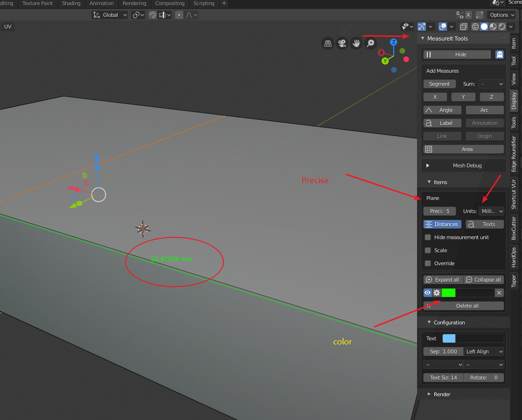Click the zoom magnifier icon in viewport
Screen dimensions: 522x420
[370, 43]
